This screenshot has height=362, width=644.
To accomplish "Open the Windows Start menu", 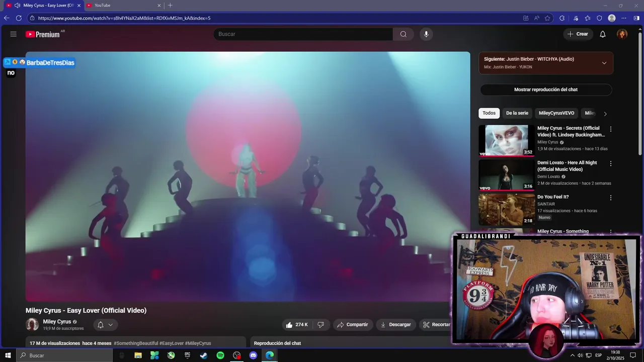I will [x=8, y=355].
